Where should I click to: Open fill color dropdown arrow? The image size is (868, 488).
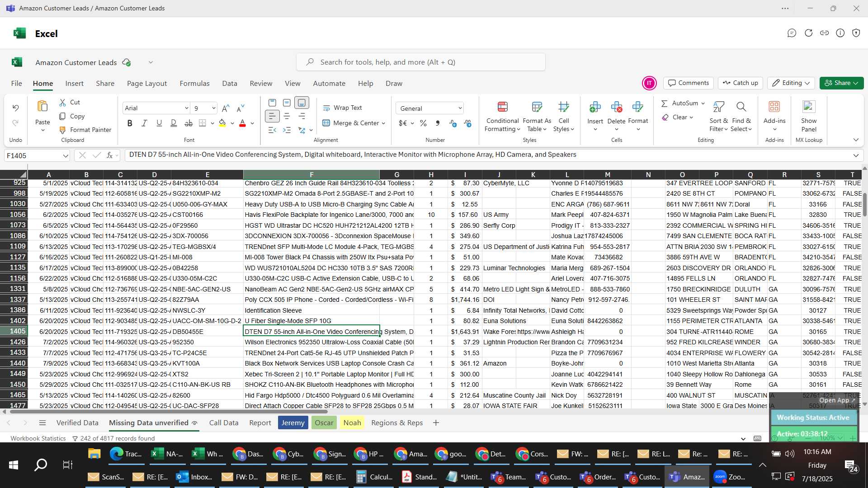pyautogui.click(x=232, y=123)
